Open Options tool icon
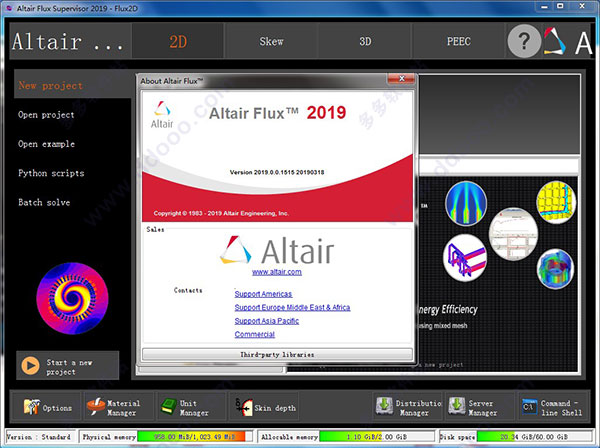 (31, 407)
